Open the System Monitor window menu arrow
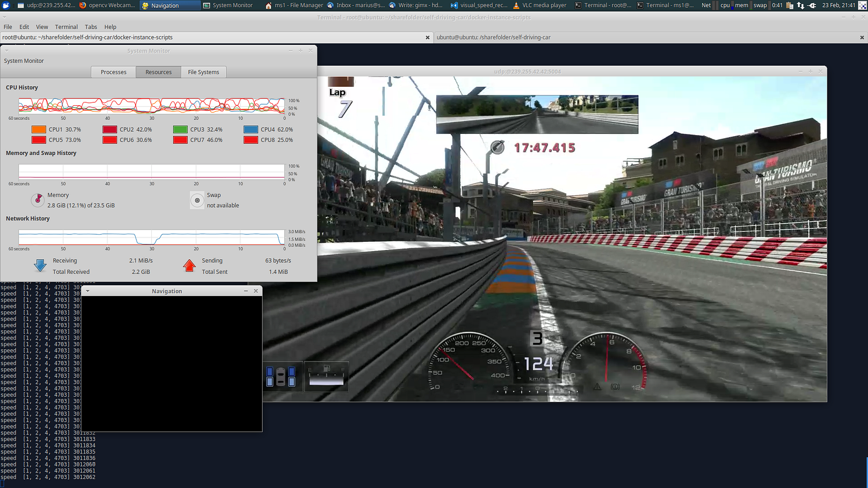 coord(7,50)
